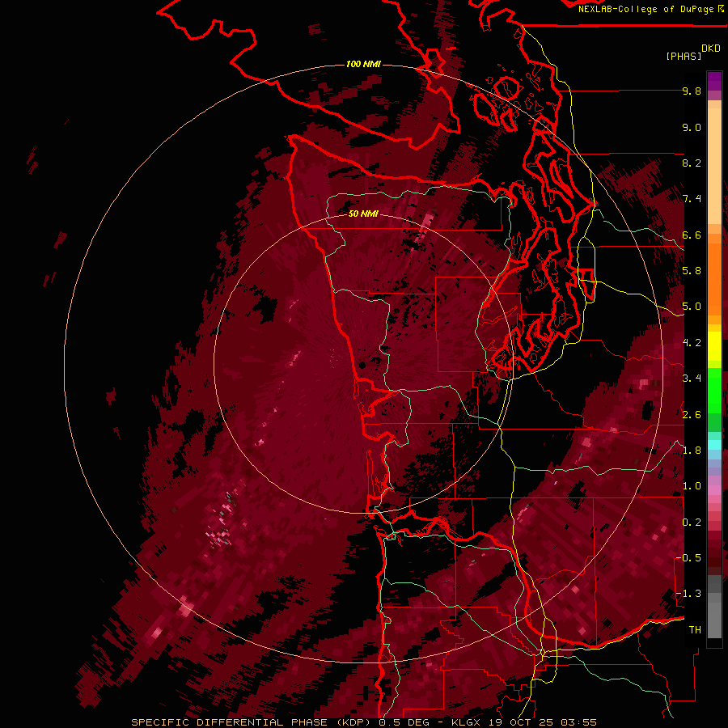
Task: Click the 19 OCT 25 03:55 timestamp
Action: pyautogui.click(x=542, y=722)
